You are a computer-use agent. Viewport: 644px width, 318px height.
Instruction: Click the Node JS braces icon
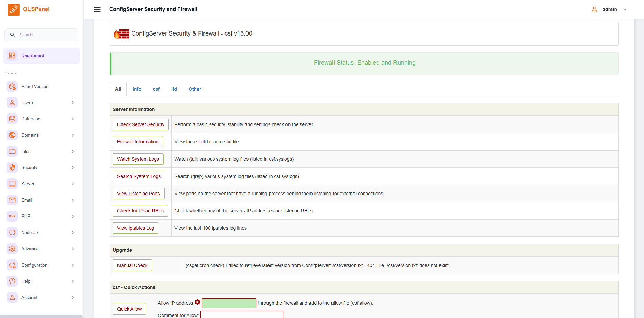point(12,232)
